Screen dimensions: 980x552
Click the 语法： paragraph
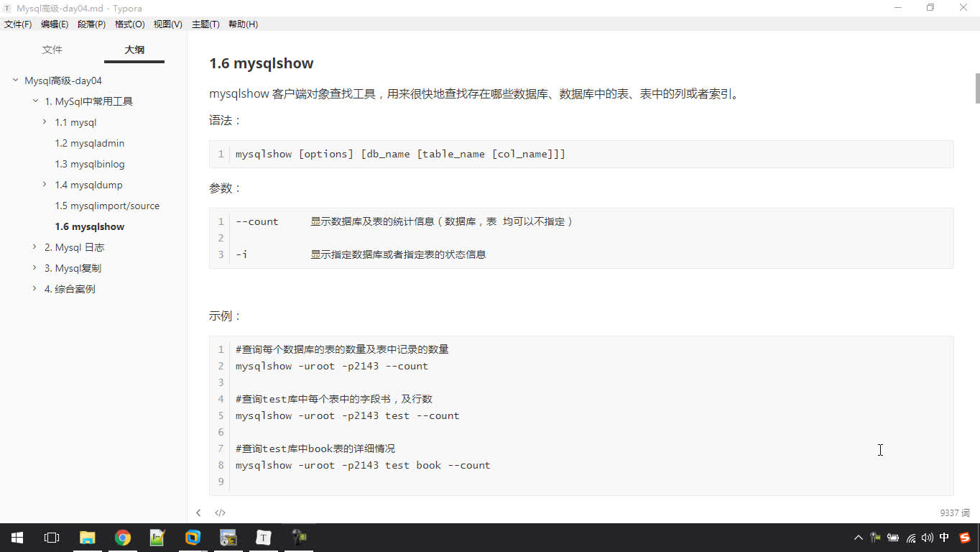pos(226,120)
